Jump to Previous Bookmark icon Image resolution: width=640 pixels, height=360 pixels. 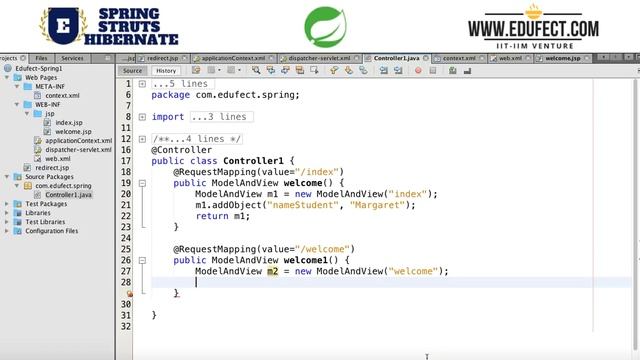pyautogui.click(x=334, y=70)
